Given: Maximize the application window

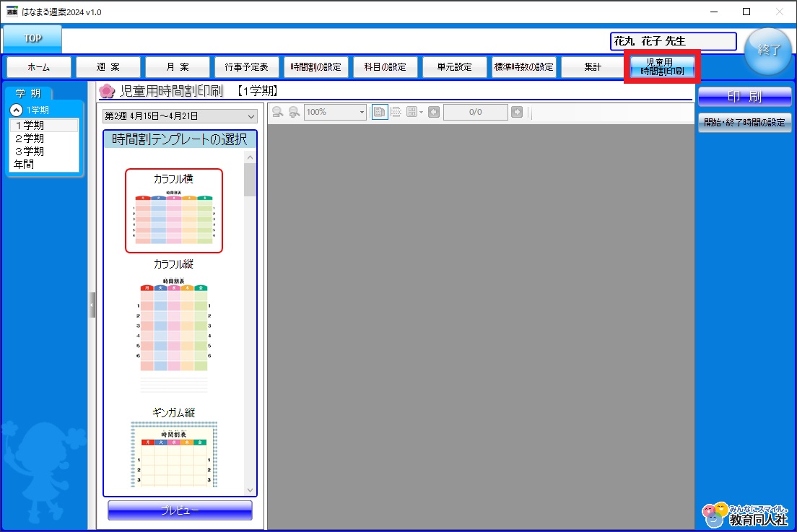Looking at the screenshot, I should pos(746,12).
